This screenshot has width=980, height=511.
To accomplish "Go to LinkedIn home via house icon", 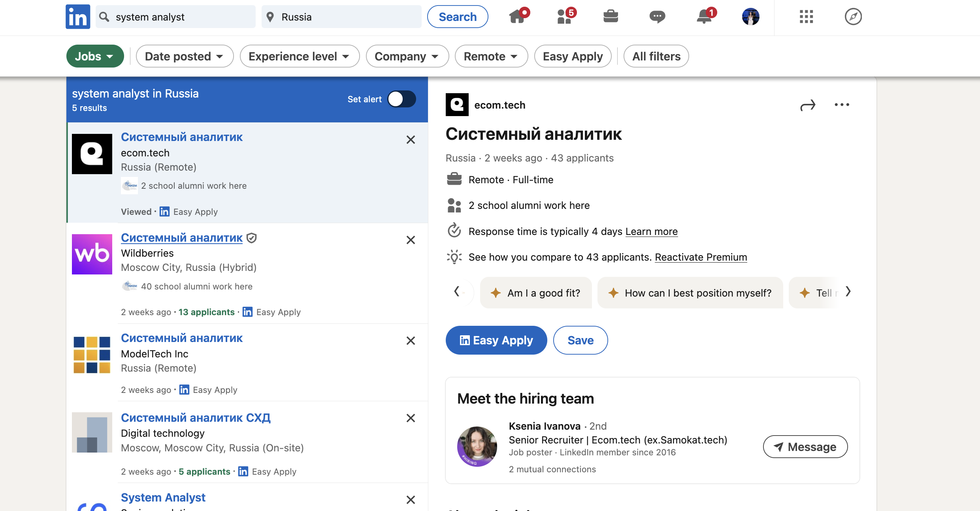I will [518, 17].
